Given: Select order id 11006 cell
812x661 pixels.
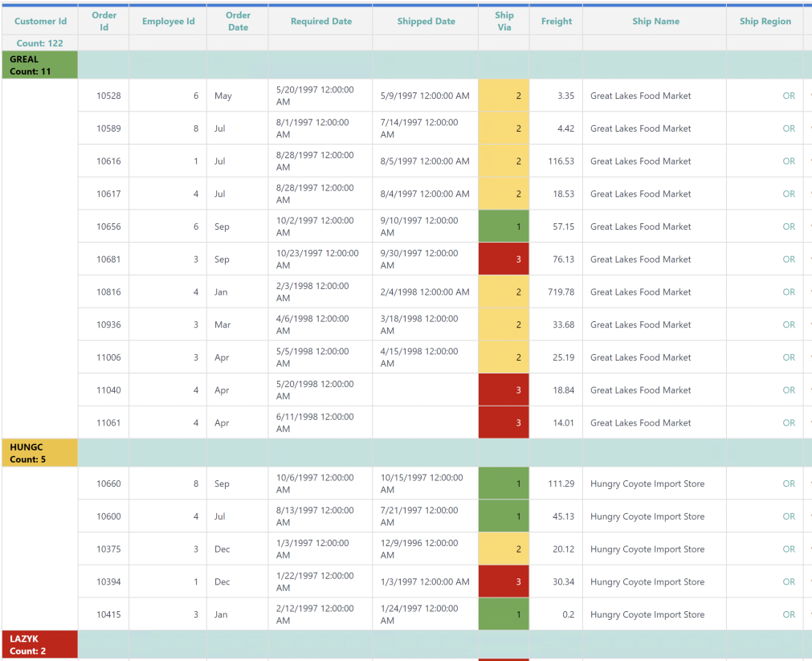Looking at the screenshot, I should (x=104, y=357).
